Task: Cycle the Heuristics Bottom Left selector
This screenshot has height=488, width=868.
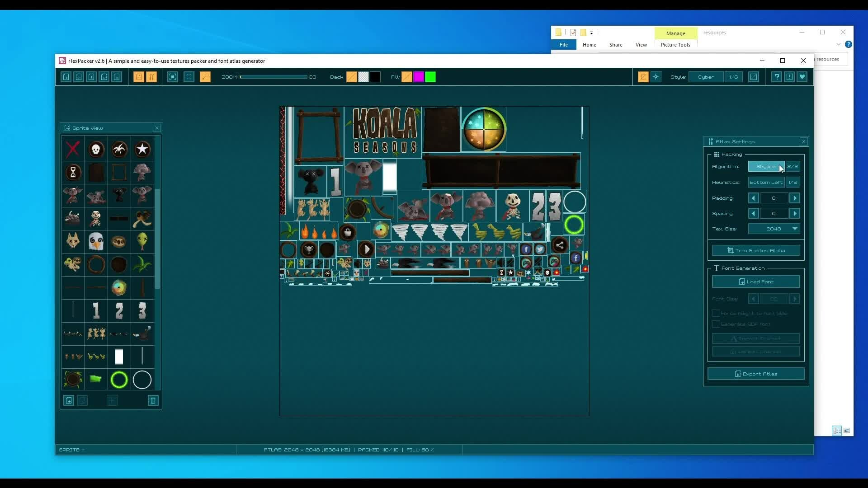Action: pos(766,183)
